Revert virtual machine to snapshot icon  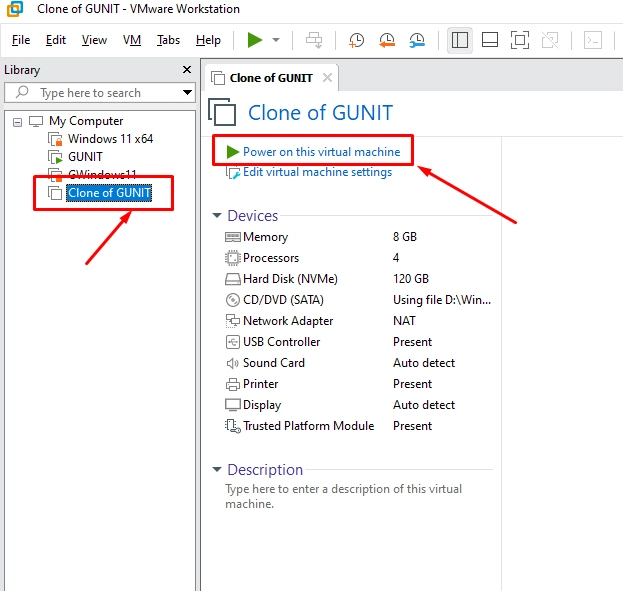click(387, 40)
